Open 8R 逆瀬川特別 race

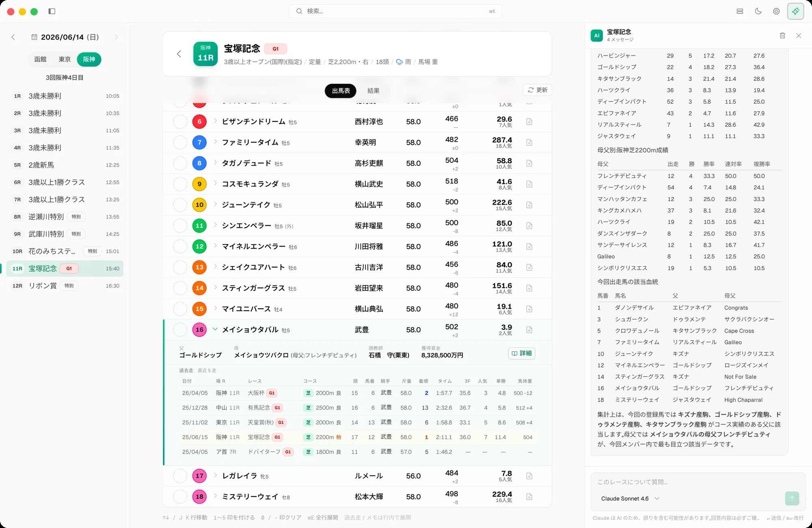click(x=65, y=216)
